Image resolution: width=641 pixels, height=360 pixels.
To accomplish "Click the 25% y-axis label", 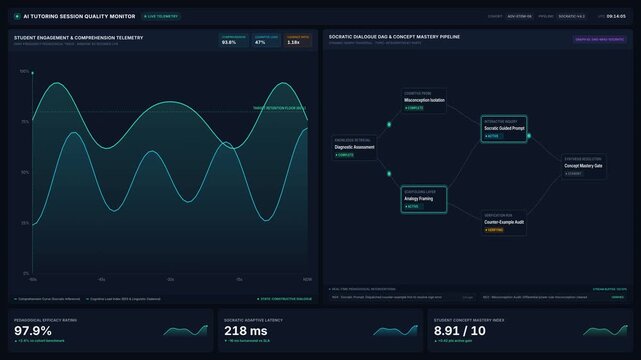I will [25, 223].
